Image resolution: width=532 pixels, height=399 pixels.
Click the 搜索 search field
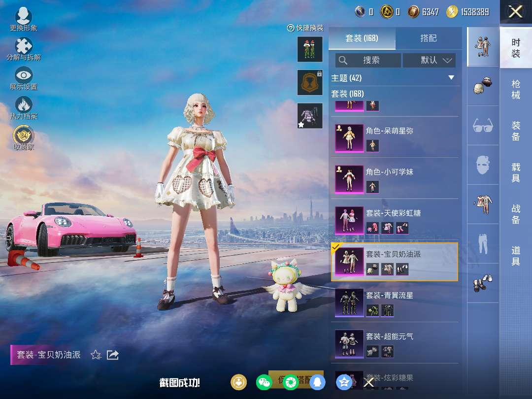(x=368, y=60)
